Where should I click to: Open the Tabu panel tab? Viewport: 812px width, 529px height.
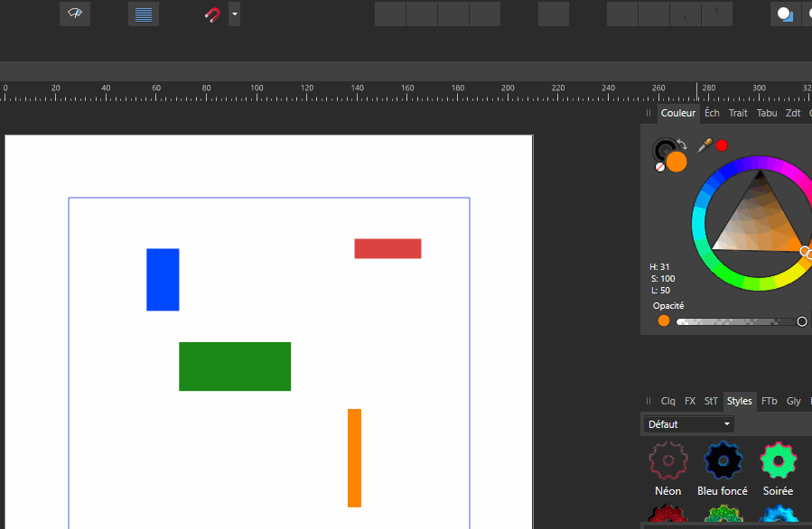click(767, 113)
